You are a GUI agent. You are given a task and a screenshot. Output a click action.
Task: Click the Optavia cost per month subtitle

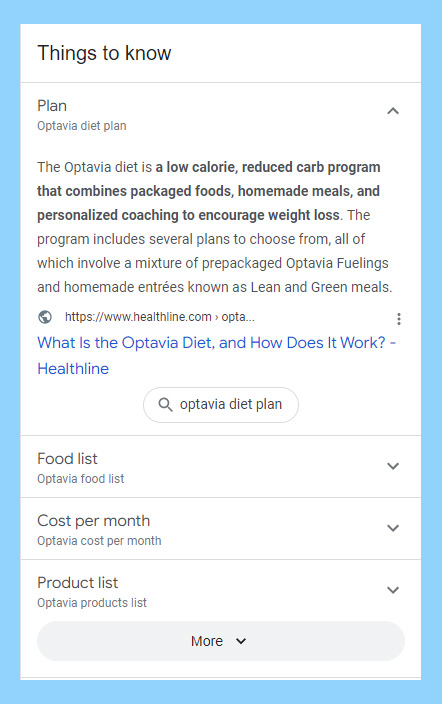99,541
